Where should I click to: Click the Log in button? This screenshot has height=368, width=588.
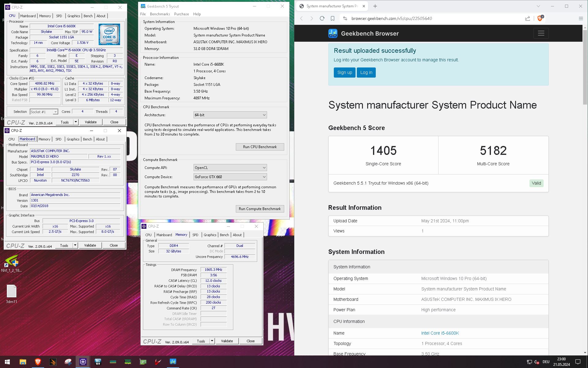click(x=366, y=72)
